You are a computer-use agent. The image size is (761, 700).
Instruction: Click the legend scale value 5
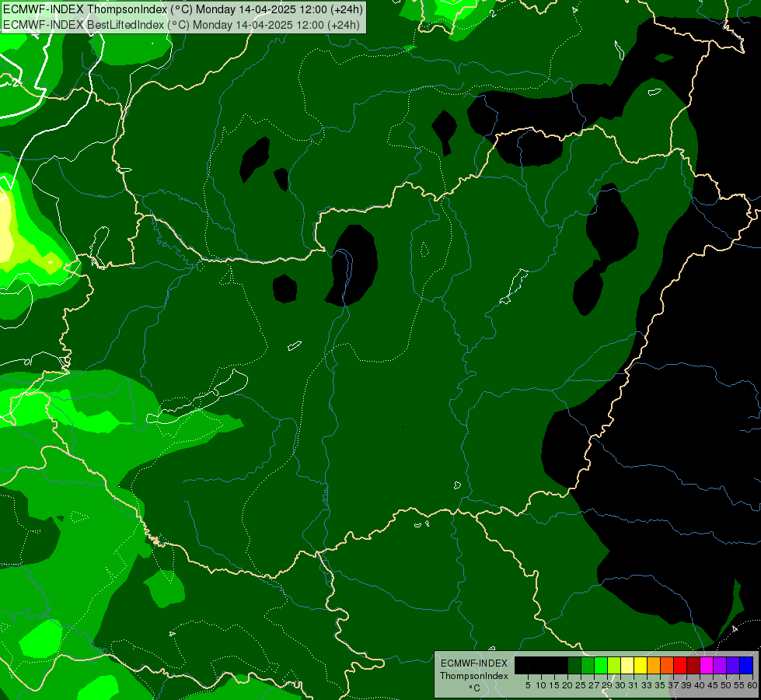coord(528,685)
